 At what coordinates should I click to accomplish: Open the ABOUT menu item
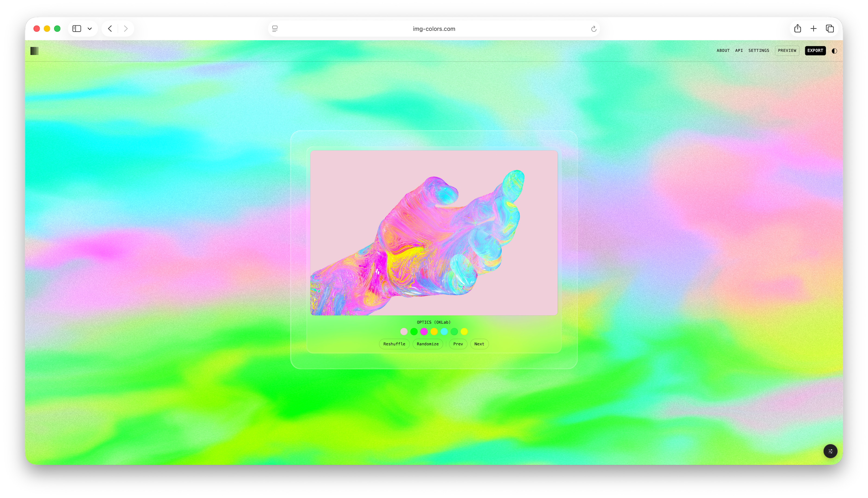click(723, 50)
